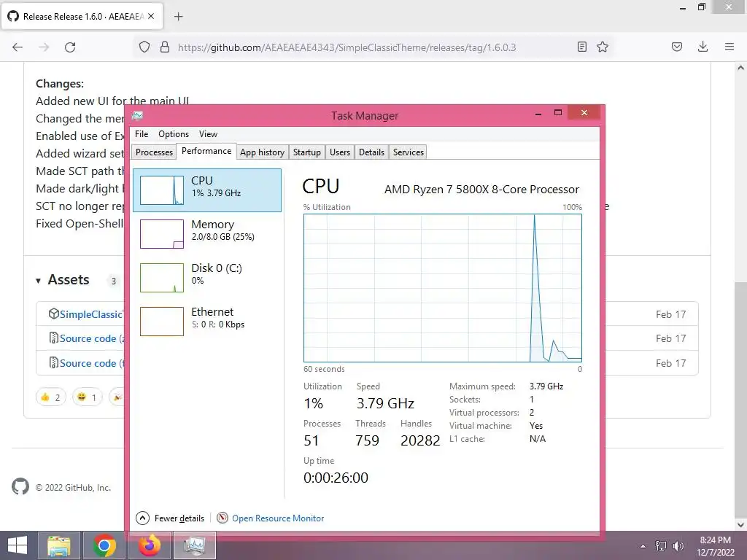Open the Services tab
The width and height of the screenshot is (747, 560).
[409, 152]
